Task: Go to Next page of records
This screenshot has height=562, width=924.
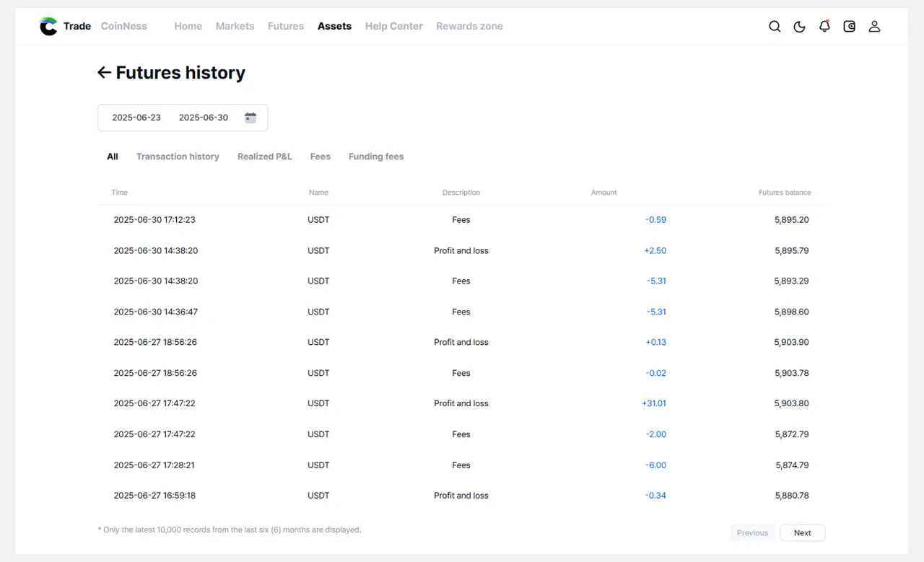Action: pyautogui.click(x=802, y=533)
